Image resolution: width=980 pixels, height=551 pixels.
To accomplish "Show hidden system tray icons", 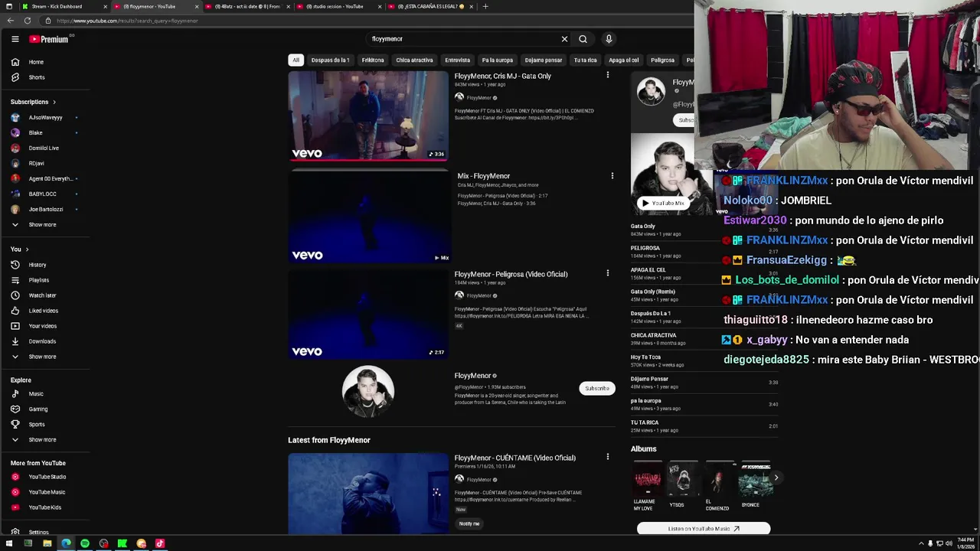I will 921,543.
